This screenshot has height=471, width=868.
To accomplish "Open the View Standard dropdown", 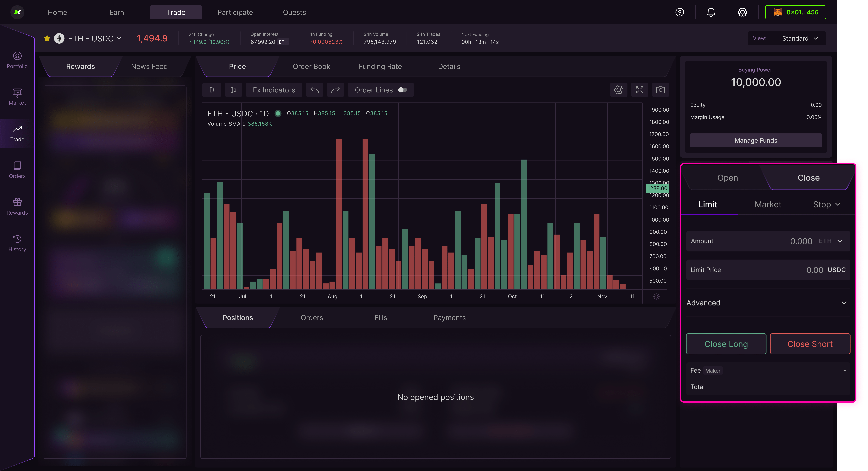I will coord(787,38).
